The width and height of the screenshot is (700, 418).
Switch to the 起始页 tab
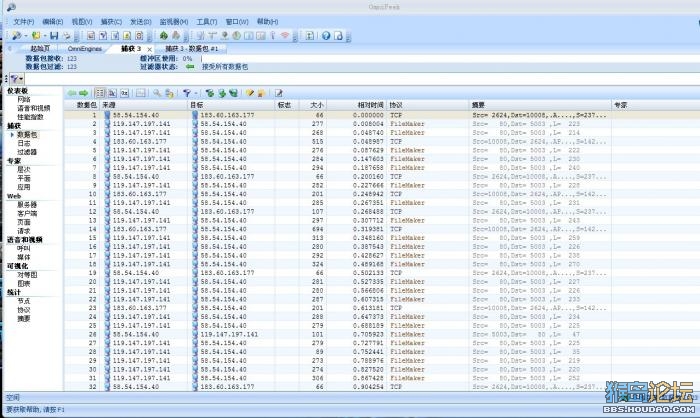coord(40,48)
